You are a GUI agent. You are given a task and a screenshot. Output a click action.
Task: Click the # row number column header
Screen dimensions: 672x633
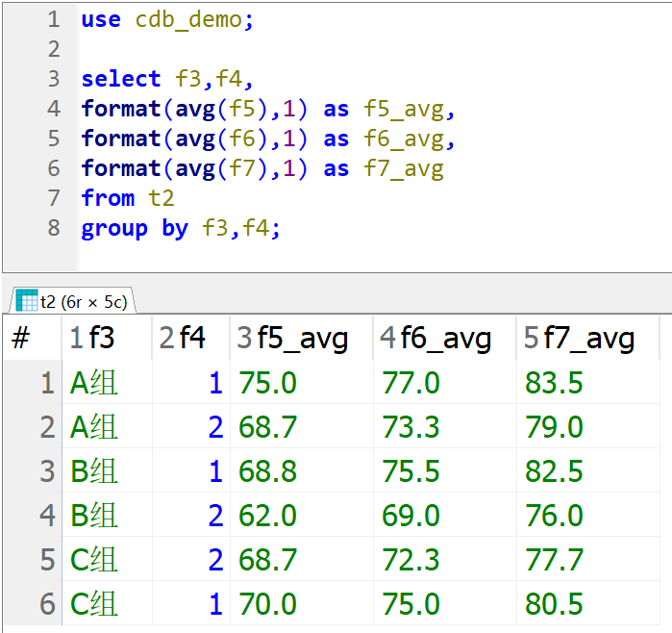pos(21,338)
